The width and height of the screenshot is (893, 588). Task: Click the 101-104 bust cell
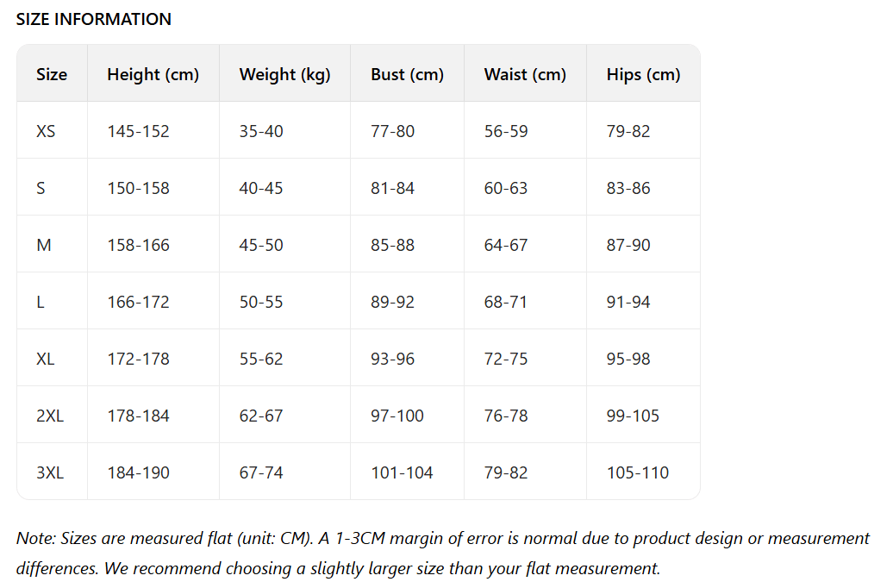pos(402,472)
